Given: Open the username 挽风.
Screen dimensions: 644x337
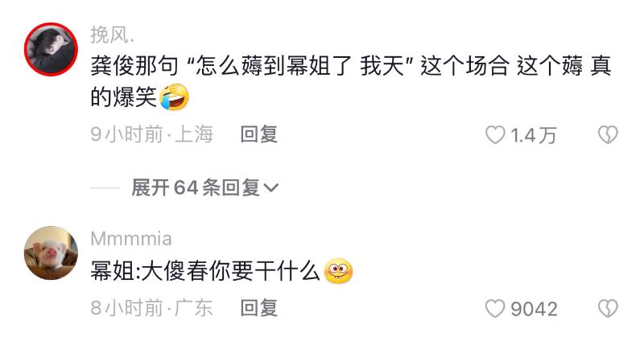Looking at the screenshot, I should (112, 35).
